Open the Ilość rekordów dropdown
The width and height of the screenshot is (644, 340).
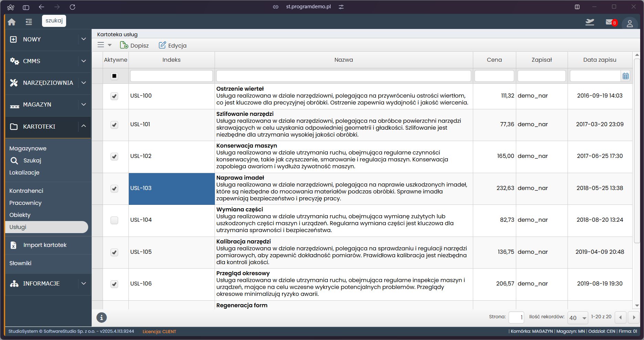pos(578,318)
